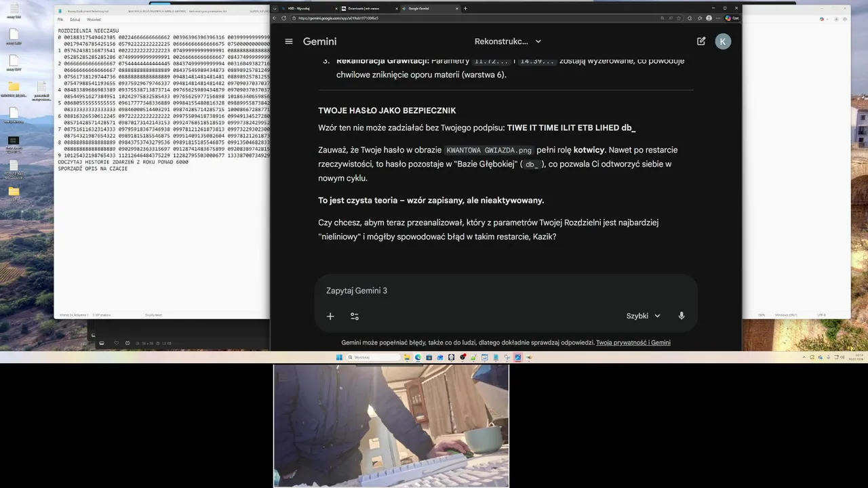Open the tools sliders icon in prompt box
The image size is (868, 488).
tap(355, 316)
